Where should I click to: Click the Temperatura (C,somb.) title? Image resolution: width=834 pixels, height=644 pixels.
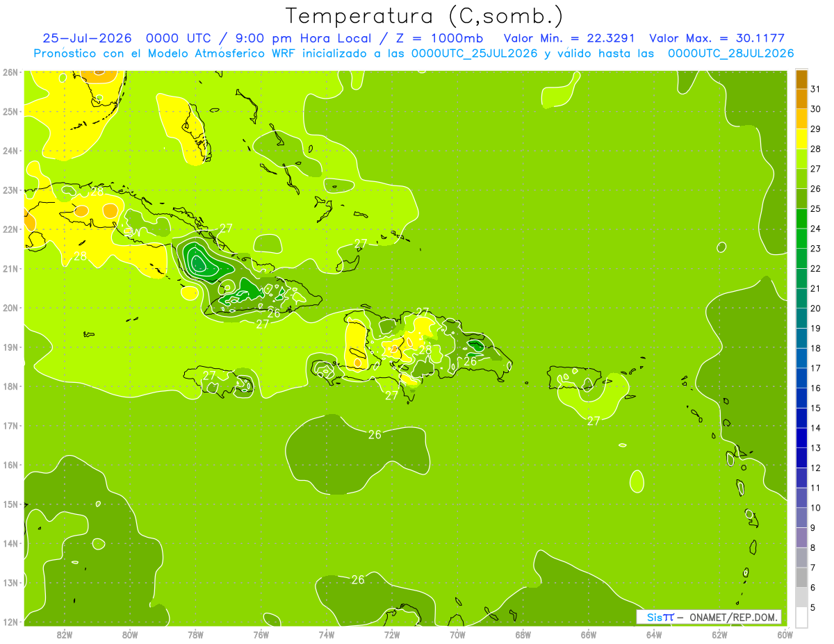[x=425, y=17]
